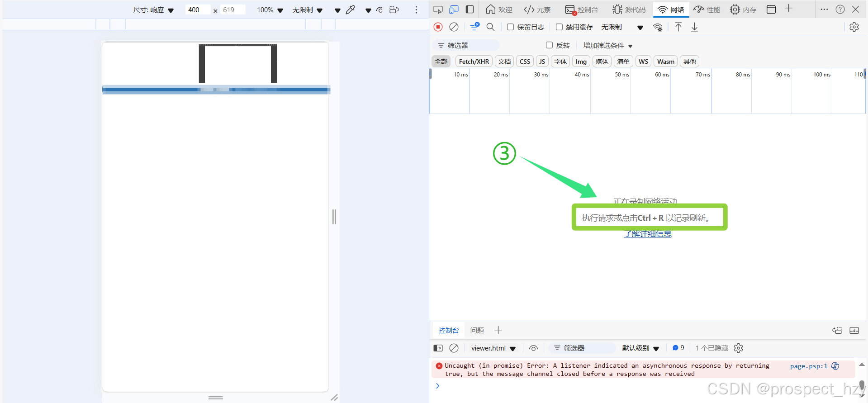Open console settings gear
Viewport: 868px width, 403px height.
(x=738, y=348)
